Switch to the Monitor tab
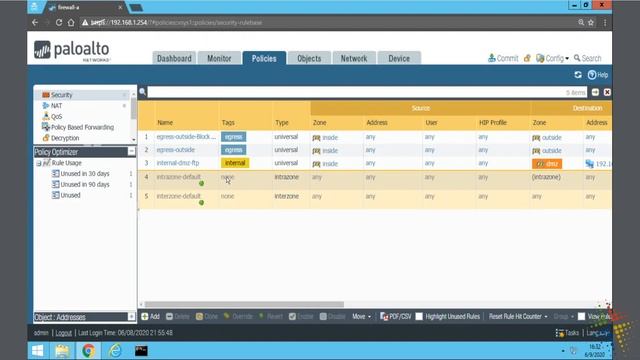The height and width of the screenshot is (360, 640). point(219,58)
